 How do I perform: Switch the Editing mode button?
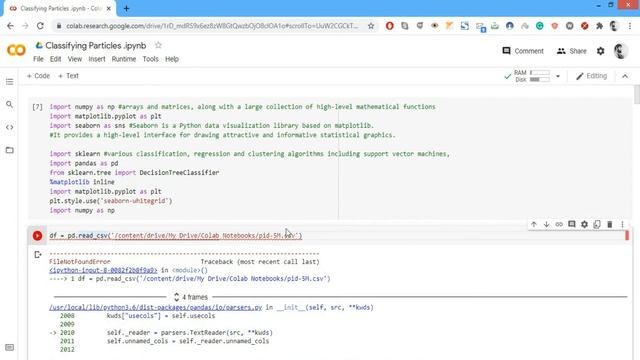tap(591, 76)
